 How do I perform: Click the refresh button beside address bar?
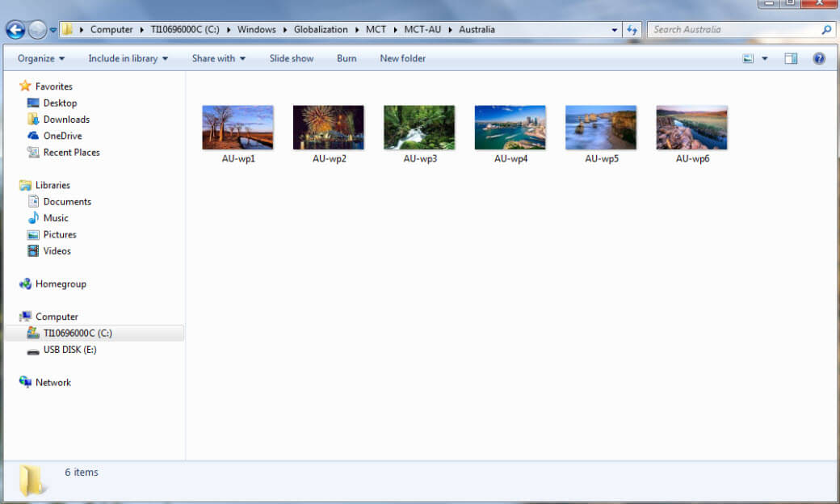click(x=632, y=30)
